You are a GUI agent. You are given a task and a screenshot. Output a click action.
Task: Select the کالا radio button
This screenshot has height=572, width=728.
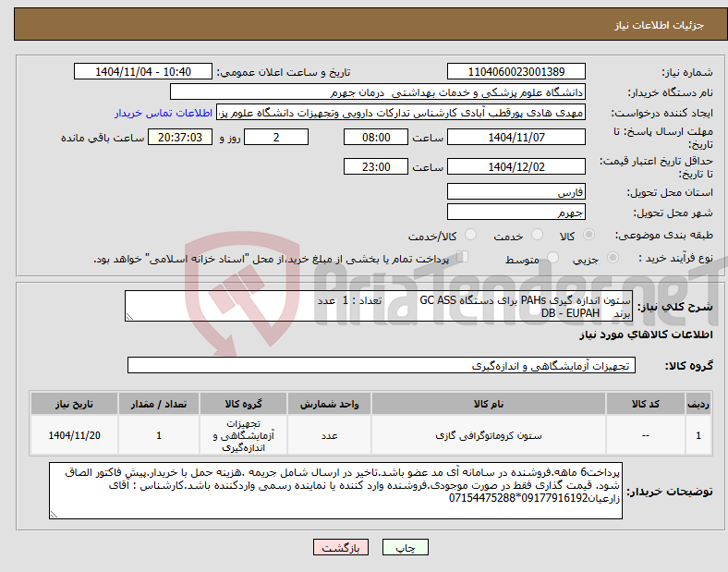(x=588, y=235)
